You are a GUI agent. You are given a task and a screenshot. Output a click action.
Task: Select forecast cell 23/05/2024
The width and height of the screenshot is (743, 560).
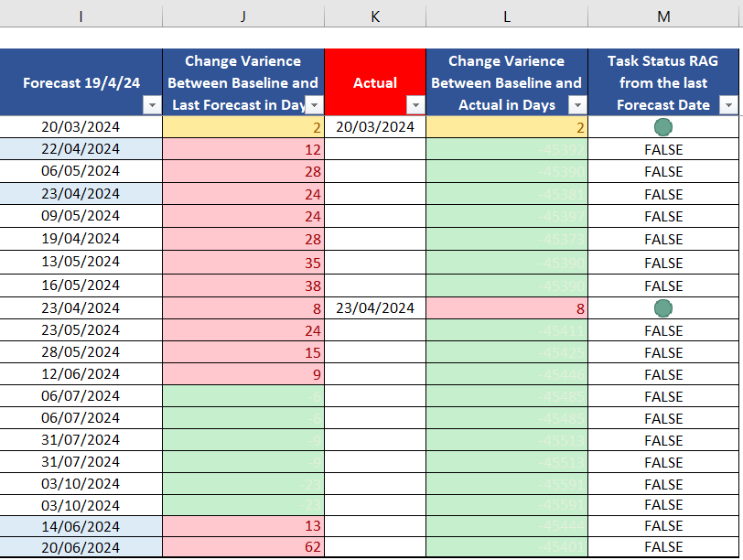coord(81,330)
